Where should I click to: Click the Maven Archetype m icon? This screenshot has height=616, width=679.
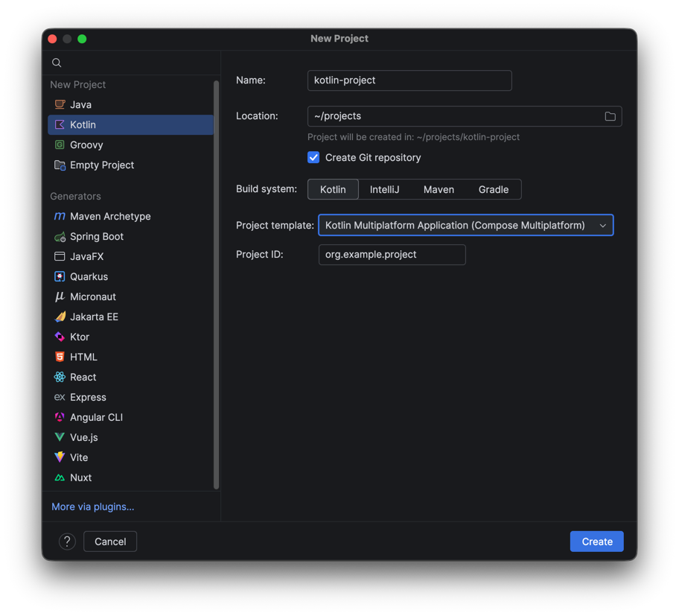point(60,216)
